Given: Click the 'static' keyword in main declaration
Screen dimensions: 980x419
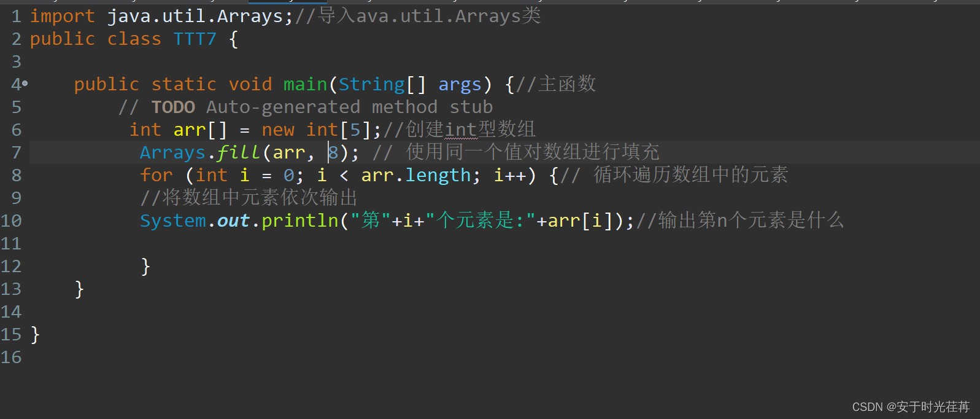Looking at the screenshot, I should click(183, 84).
